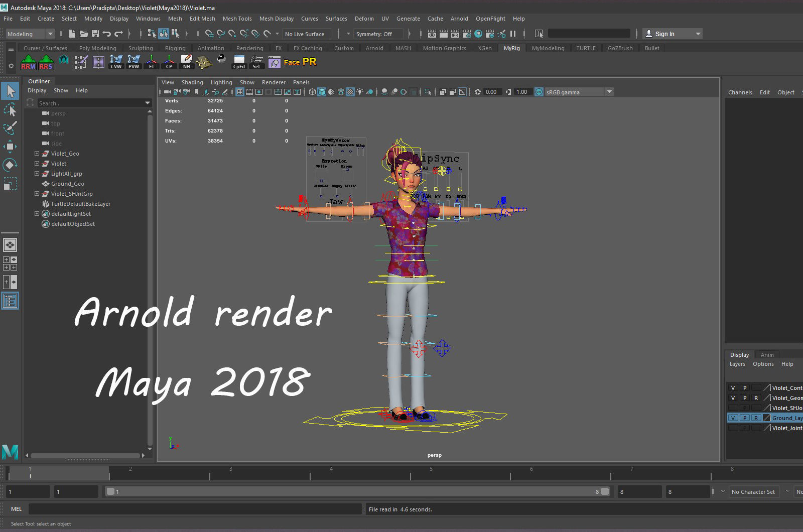Choose the Lasso Select tool
Image resolution: width=803 pixels, height=532 pixels.
click(10, 109)
